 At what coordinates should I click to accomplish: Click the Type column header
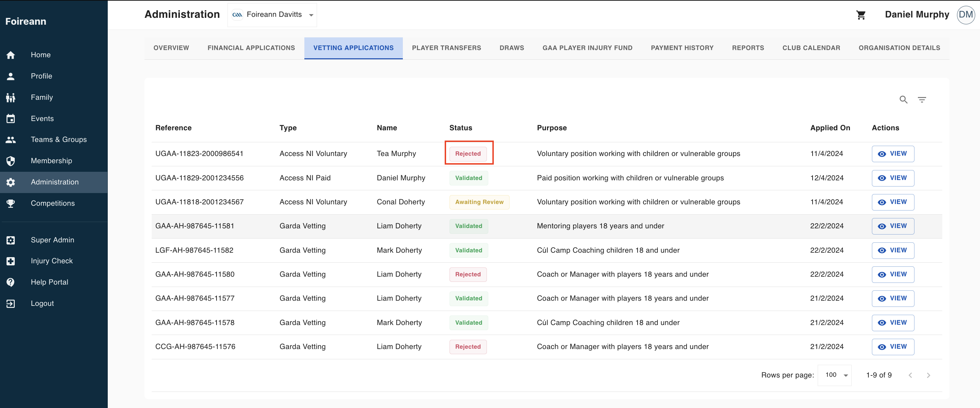288,128
